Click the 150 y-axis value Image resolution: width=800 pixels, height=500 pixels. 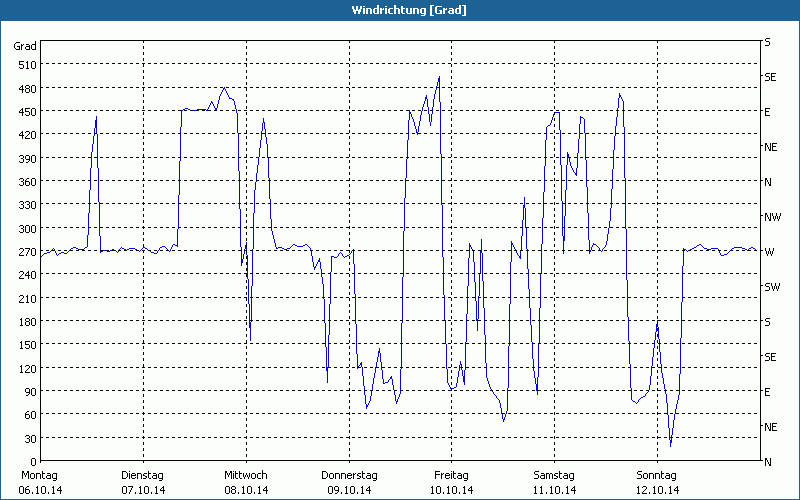[28, 345]
